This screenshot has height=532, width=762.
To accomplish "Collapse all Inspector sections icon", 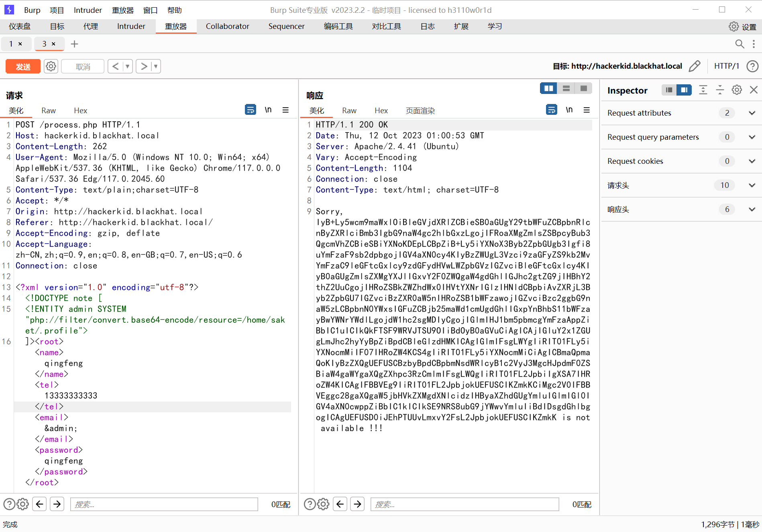I will [x=720, y=90].
